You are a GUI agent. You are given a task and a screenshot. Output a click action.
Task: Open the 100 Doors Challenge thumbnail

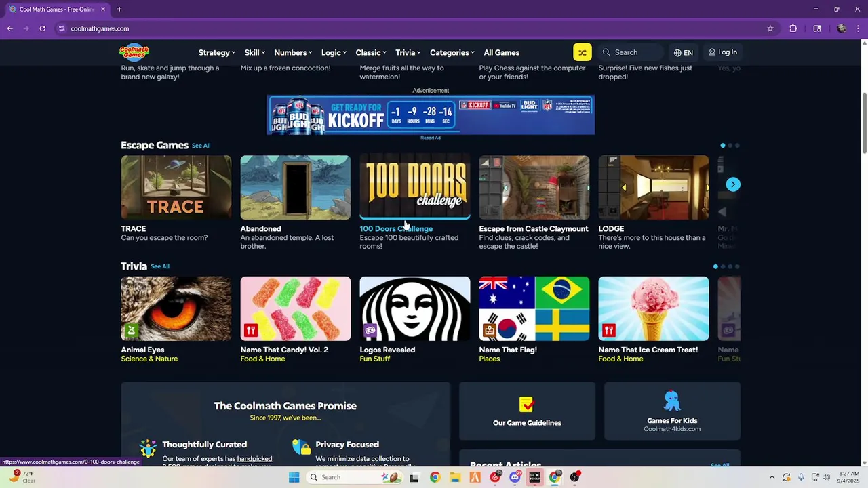[415, 188]
